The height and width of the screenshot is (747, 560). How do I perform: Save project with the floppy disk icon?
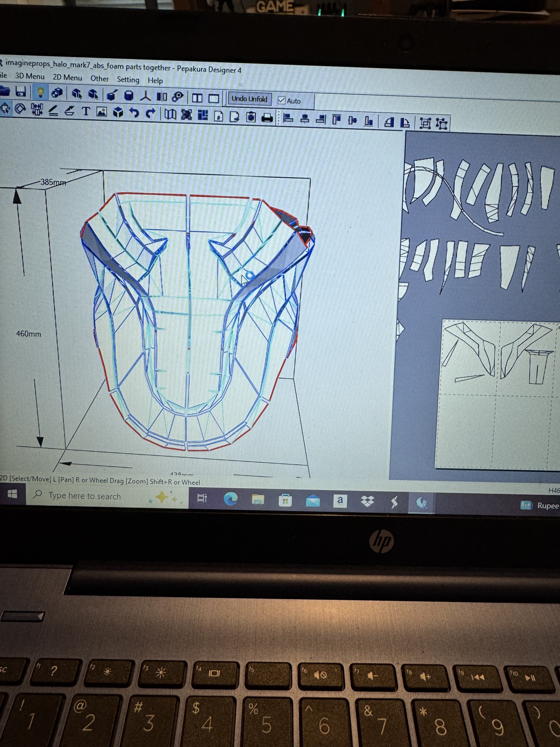click(21, 92)
